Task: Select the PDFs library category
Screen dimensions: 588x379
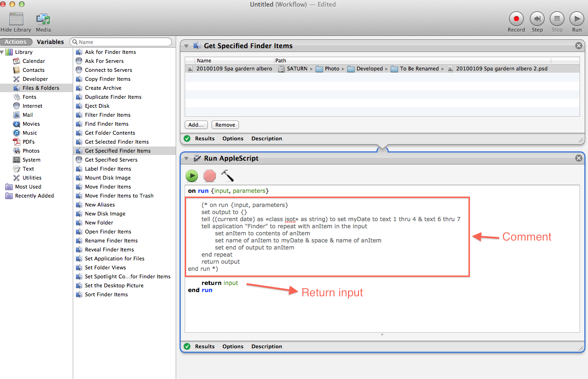Action: point(28,142)
